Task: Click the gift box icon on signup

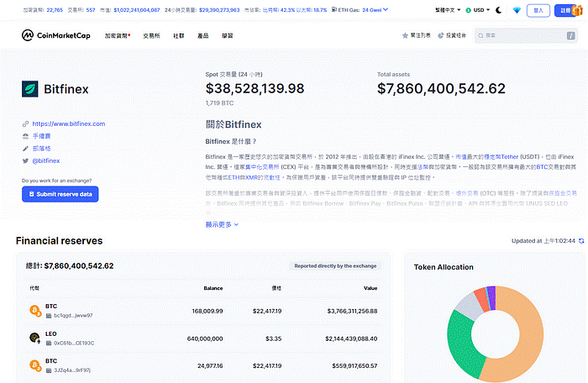Action: pyautogui.click(x=577, y=9)
